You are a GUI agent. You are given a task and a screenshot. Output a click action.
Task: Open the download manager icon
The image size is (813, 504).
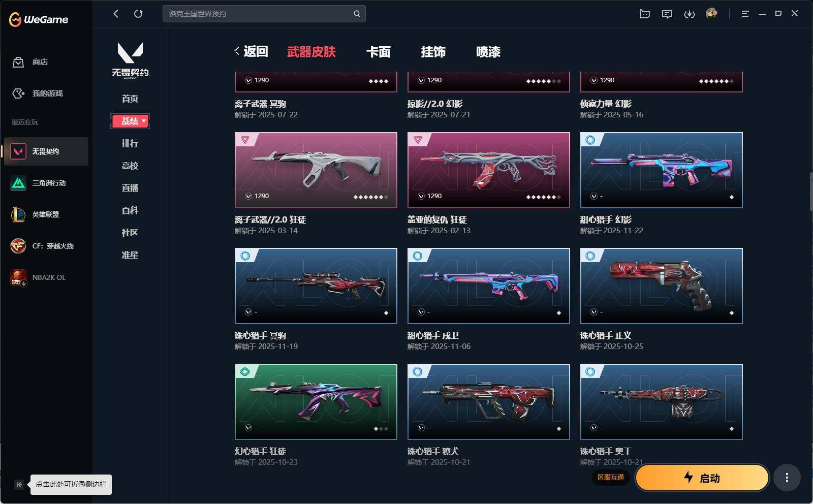point(689,14)
